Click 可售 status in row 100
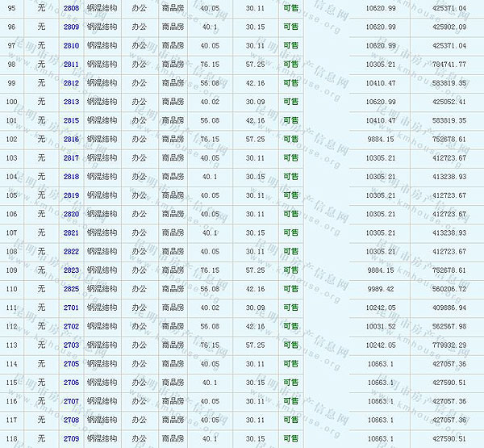 point(290,102)
